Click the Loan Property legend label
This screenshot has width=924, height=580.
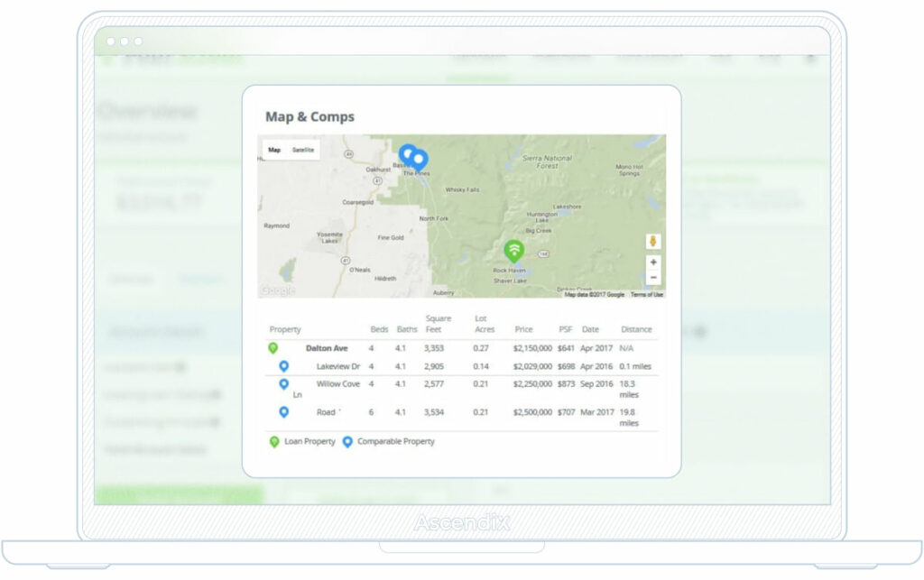click(x=310, y=442)
